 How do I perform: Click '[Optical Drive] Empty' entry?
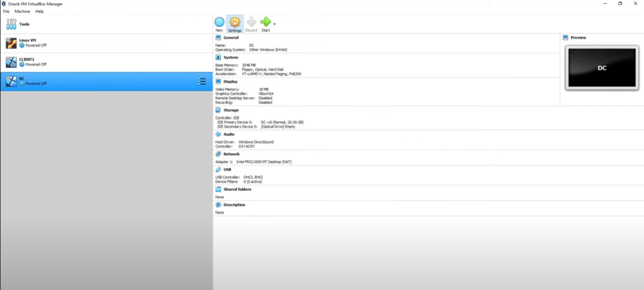tap(278, 127)
